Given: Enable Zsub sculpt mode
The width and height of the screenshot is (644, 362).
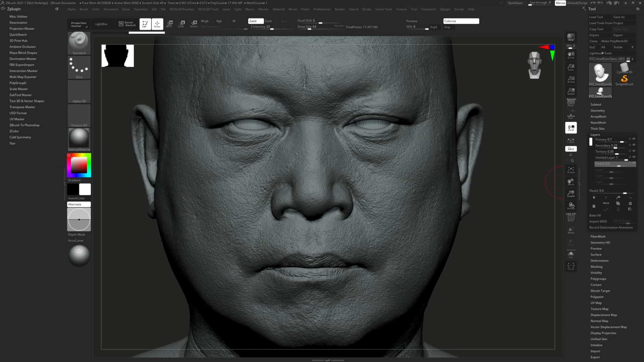Looking at the screenshot, I should 268,21.
